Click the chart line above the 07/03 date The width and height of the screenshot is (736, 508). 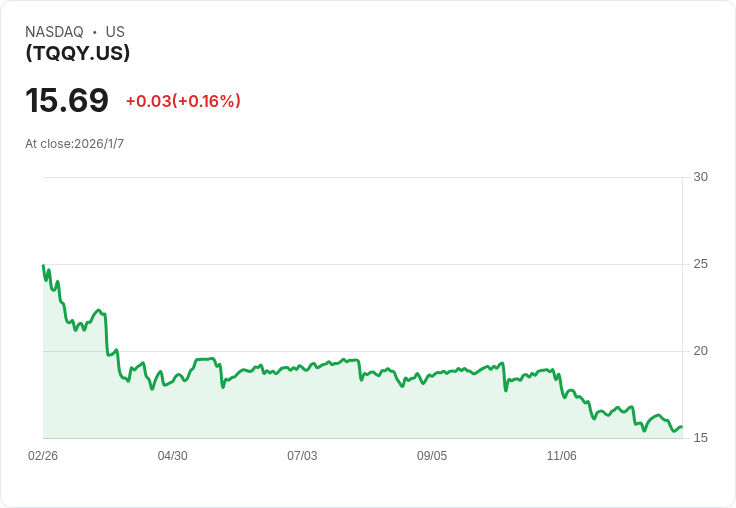302,368
